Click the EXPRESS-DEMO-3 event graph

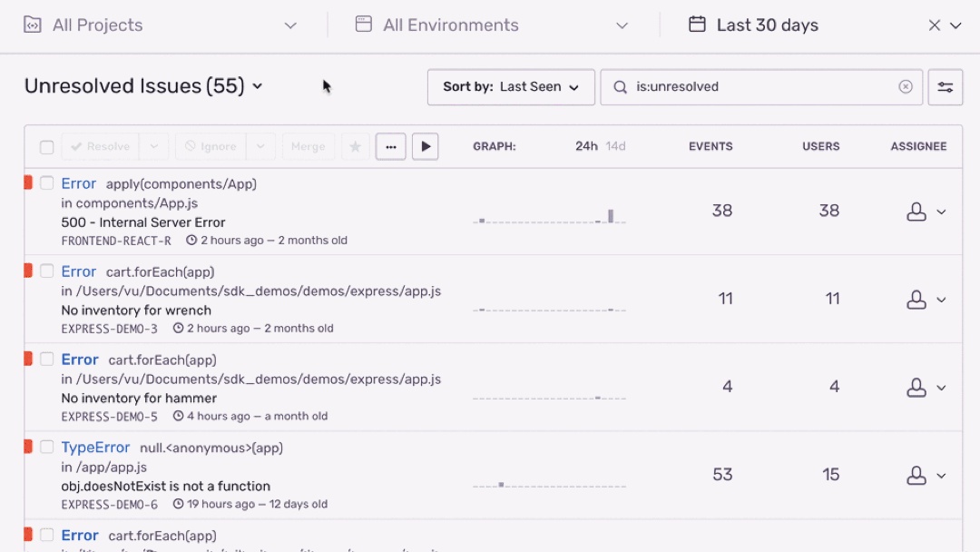pyautogui.click(x=549, y=308)
